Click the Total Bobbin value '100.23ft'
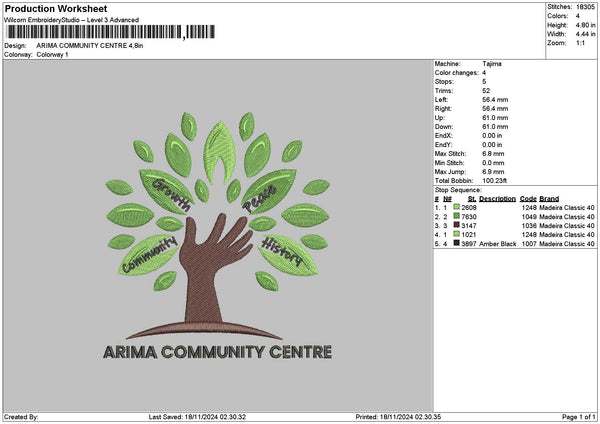 point(494,181)
